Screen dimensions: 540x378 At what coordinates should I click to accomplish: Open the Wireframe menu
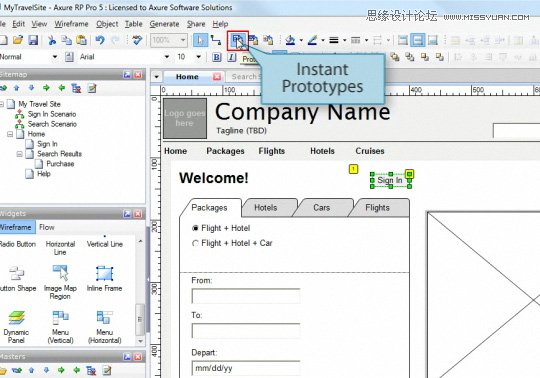pyautogui.click(x=71, y=24)
